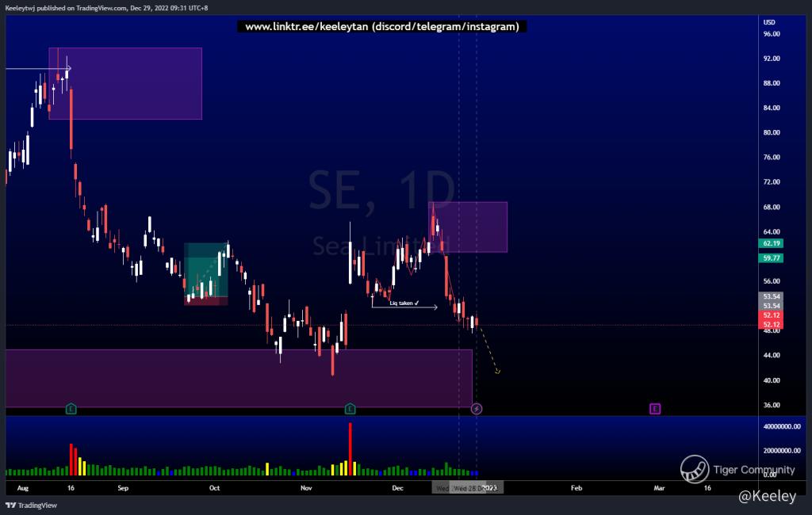Click the 92.00 price axis label

pos(771,59)
